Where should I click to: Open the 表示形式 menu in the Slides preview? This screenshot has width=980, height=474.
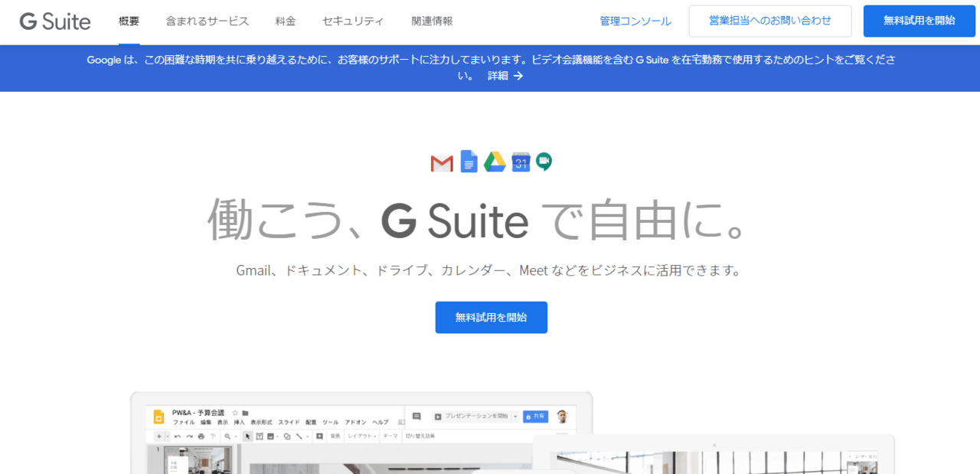(x=261, y=422)
